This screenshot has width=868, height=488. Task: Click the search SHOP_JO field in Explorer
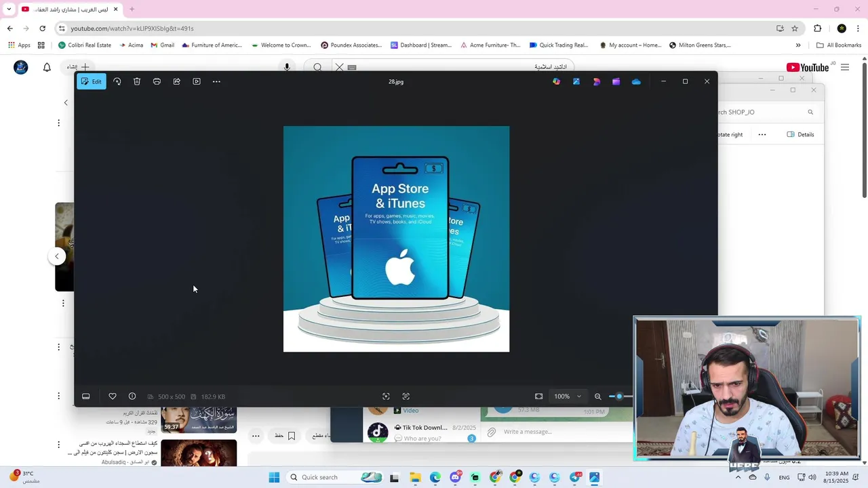(765, 112)
